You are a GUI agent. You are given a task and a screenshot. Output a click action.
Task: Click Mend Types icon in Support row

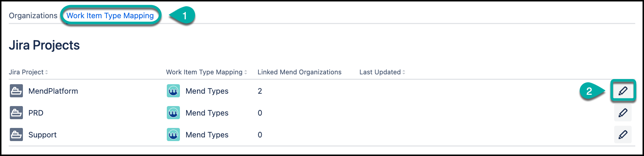[173, 135]
